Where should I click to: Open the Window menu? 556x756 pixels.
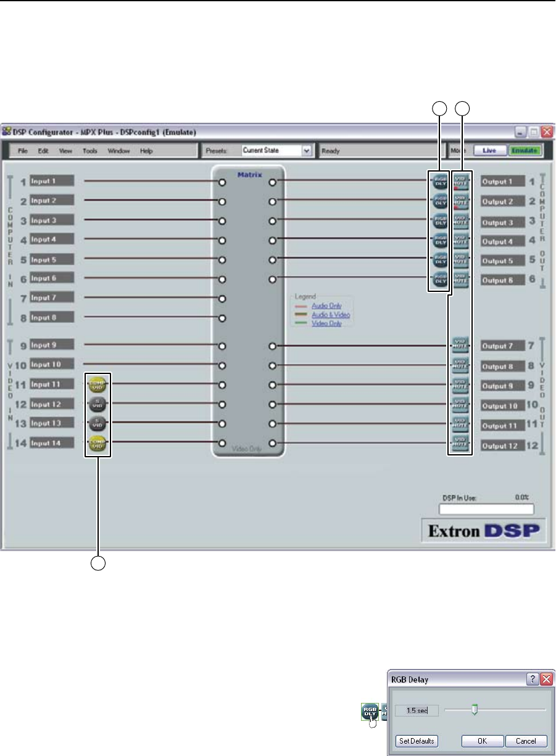point(118,151)
